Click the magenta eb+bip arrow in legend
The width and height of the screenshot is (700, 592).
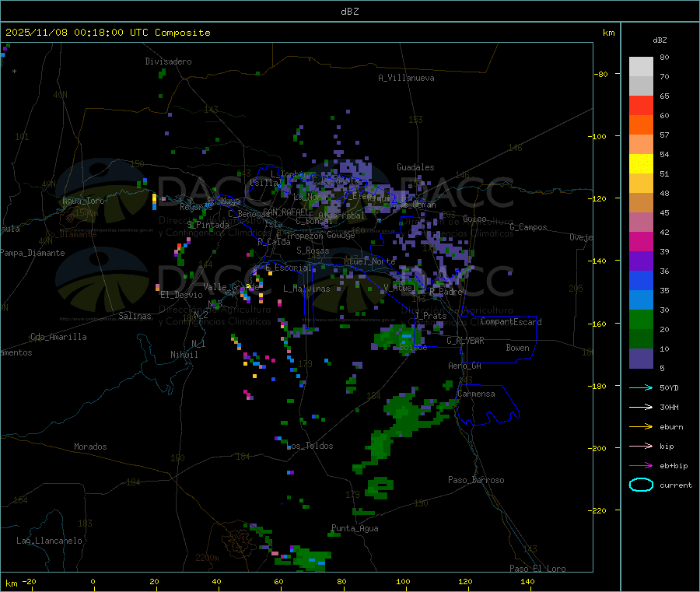click(x=641, y=465)
